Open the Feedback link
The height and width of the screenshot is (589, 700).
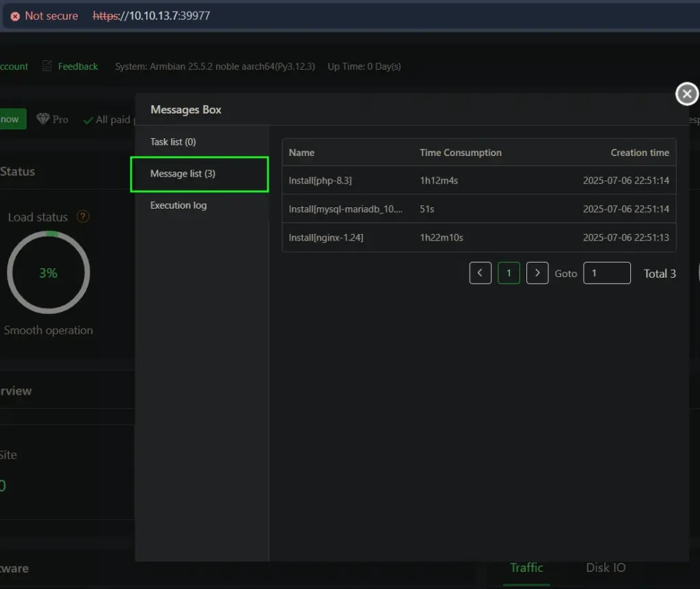(x=78, y=66)
